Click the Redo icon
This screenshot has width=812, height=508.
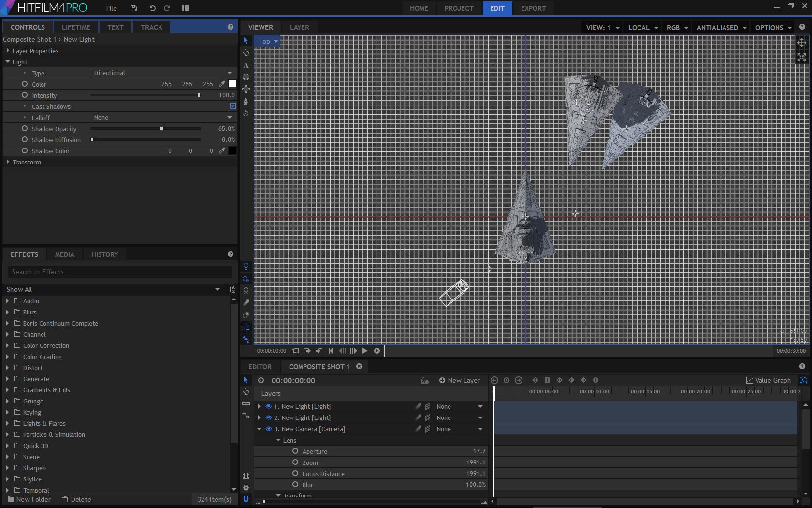[167, 8]
